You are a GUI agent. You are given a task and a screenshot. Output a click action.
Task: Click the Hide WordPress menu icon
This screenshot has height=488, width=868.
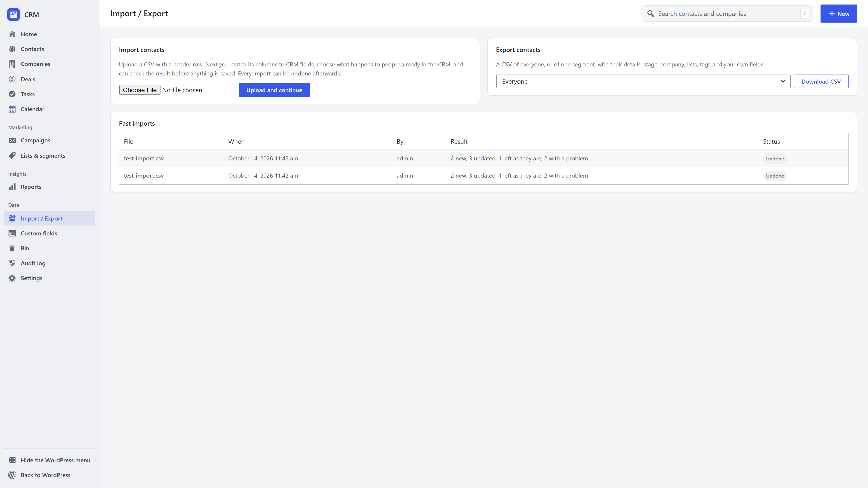[x=12, y=460]
